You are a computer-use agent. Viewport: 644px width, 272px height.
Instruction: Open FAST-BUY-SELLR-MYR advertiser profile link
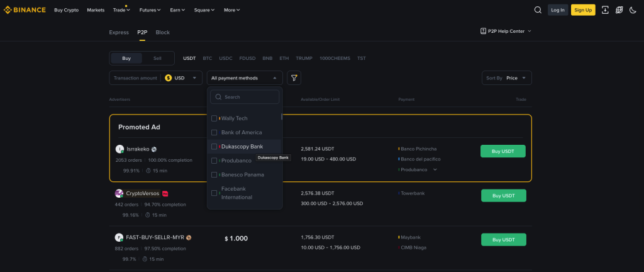[x=155, y=237]
